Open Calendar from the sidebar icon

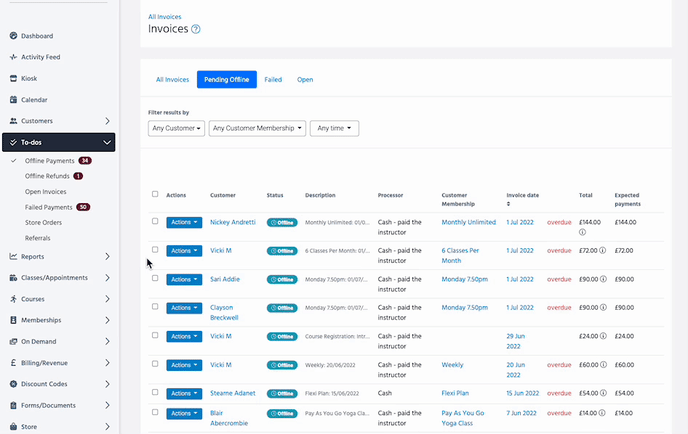(x=13, y=99)
